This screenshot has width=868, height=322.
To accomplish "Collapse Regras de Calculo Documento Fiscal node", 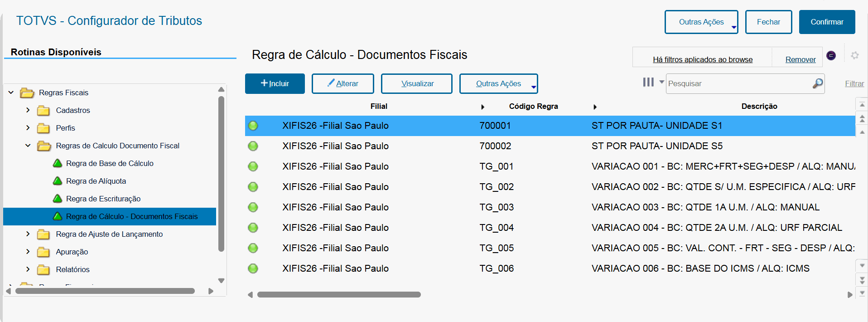I will [x=28, y=146].
